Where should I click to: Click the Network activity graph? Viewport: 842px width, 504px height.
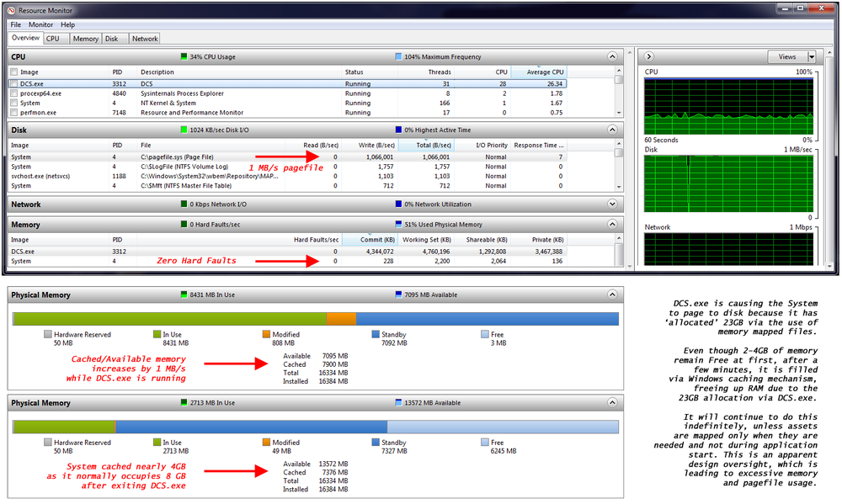[x=728, y=249]
